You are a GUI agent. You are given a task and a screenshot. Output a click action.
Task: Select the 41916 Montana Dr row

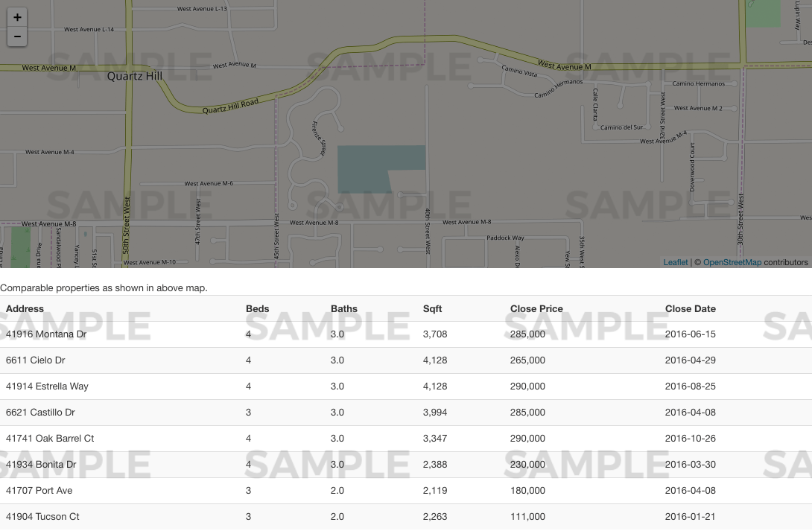tap(46, 334)
